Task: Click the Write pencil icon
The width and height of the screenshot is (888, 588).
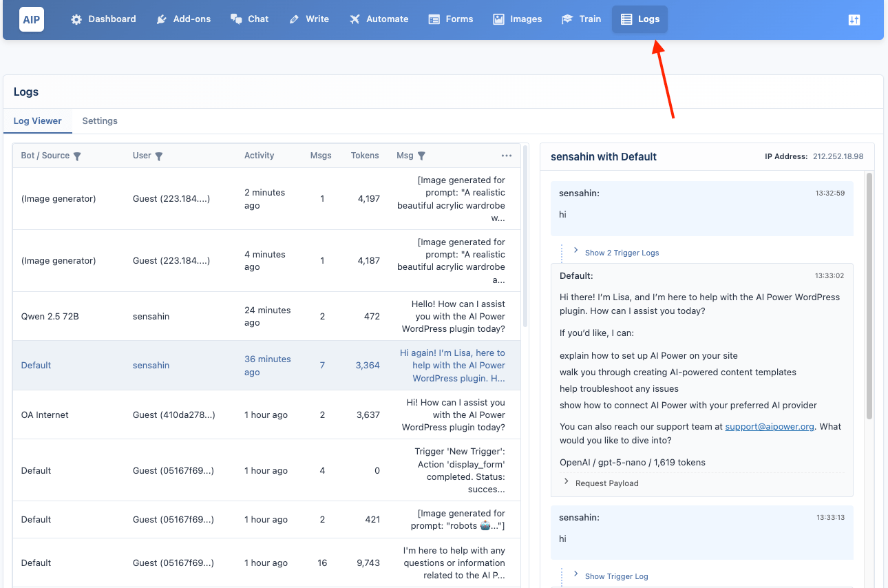Action: (x=294, y=19)
